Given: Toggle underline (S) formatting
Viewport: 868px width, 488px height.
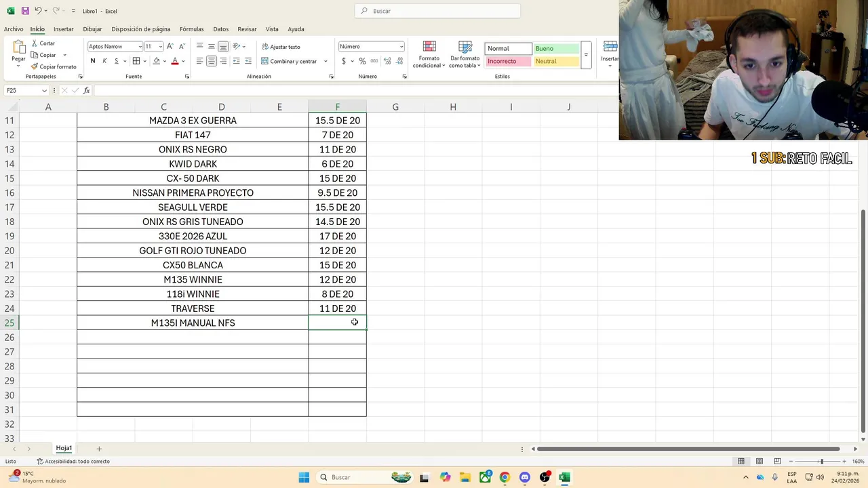Looking at the screenshot, I should click(116, 61).
